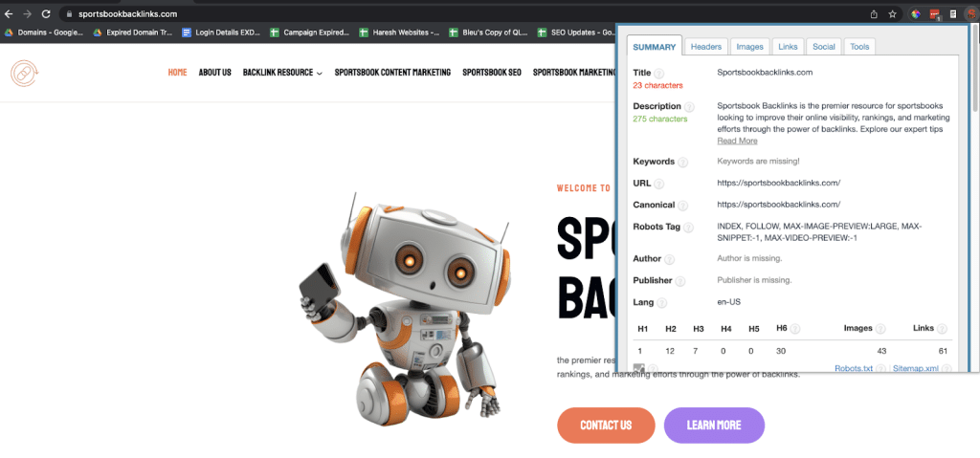Reload the page with the refresh icon

[45, 14]
